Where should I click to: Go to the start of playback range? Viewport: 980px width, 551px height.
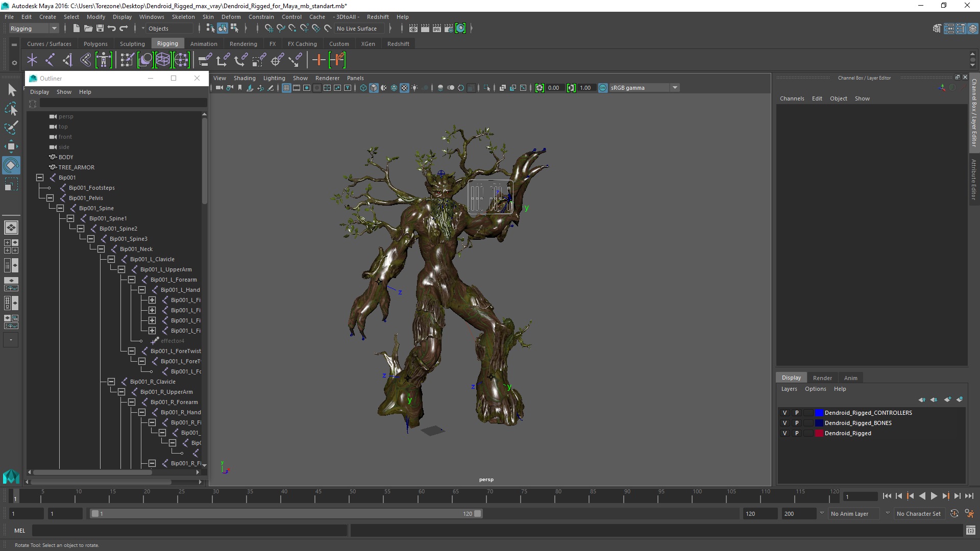(887, 496)
